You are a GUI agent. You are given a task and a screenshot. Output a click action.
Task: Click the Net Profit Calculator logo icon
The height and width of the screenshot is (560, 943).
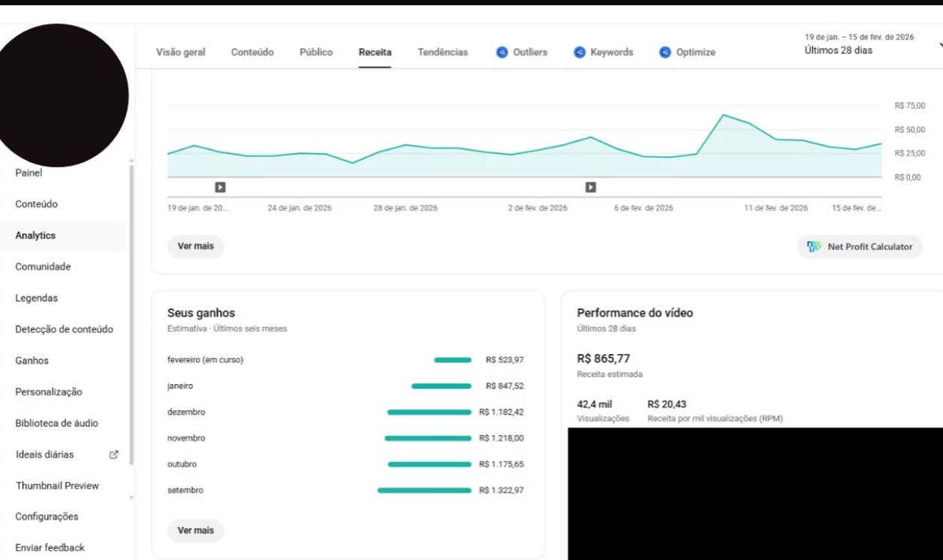click(813, 246)
